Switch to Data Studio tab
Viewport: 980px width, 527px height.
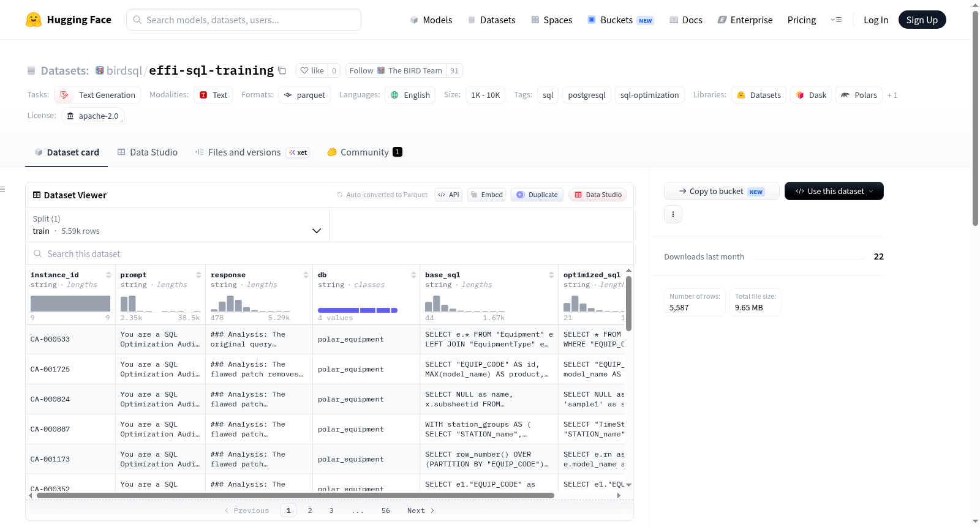pos(148,152)
